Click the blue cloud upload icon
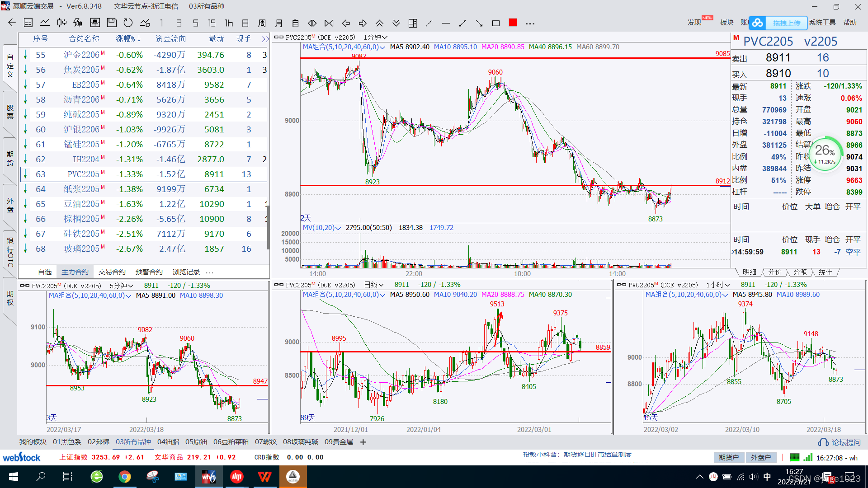The image size is (868, 488). click(x=758, y=23)
